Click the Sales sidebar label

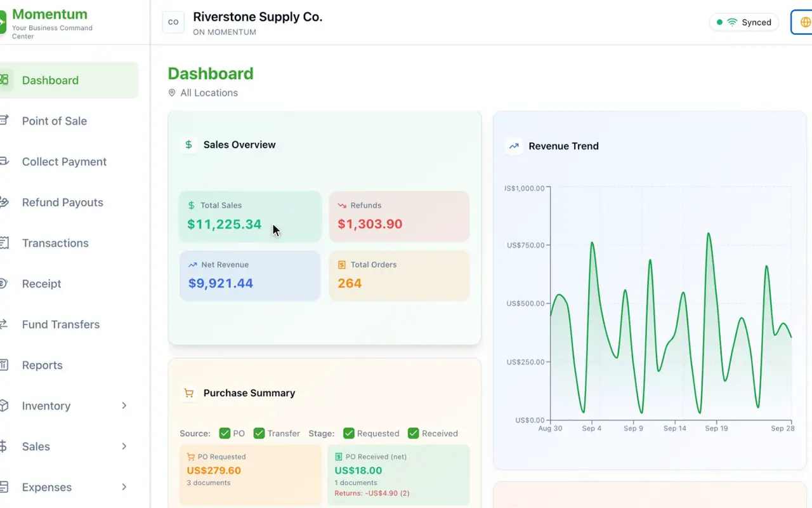36,446
